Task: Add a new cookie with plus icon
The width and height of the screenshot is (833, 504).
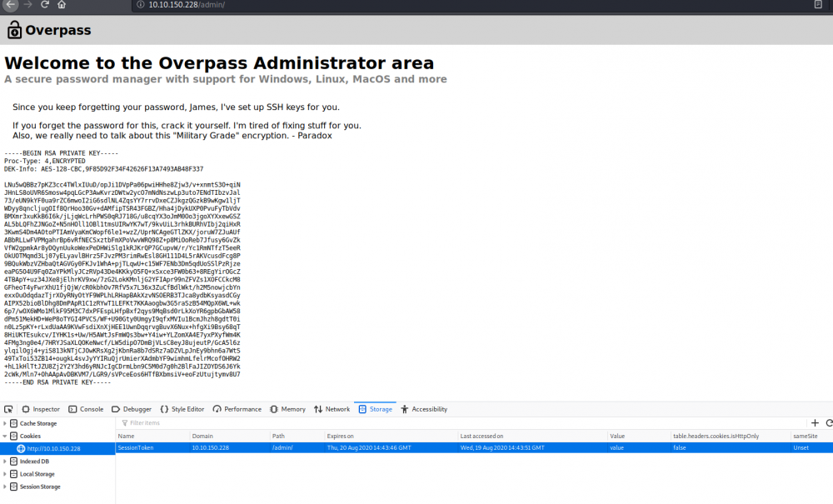Action: [816, 423]
